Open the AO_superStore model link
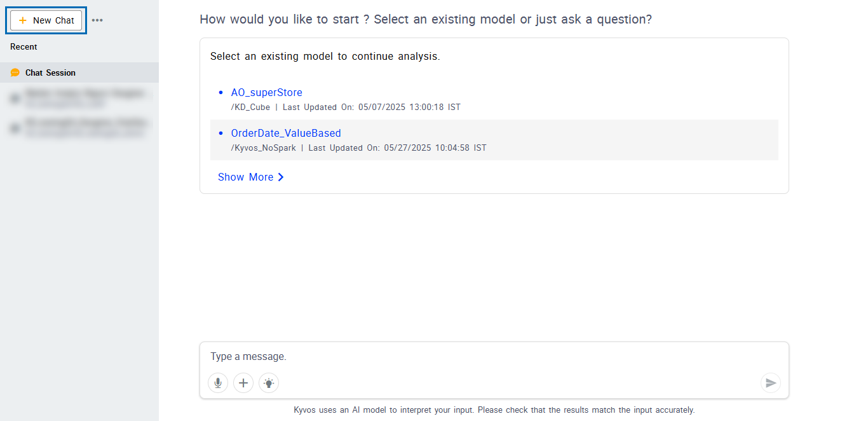 coord(266,93)
